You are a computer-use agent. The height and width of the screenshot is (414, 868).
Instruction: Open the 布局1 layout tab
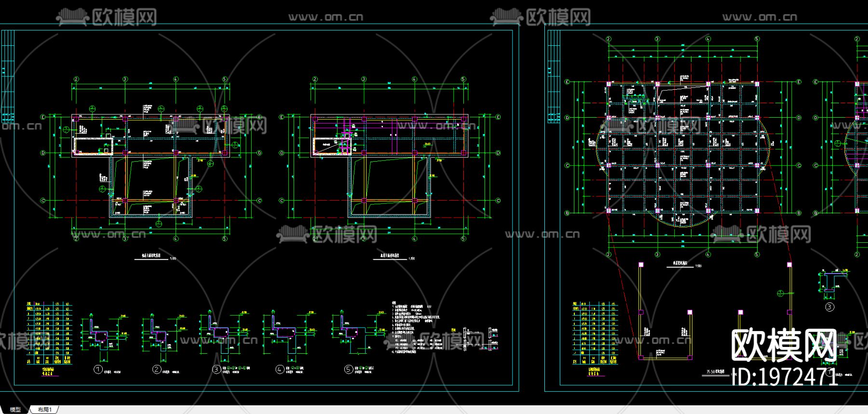(44, 410)
